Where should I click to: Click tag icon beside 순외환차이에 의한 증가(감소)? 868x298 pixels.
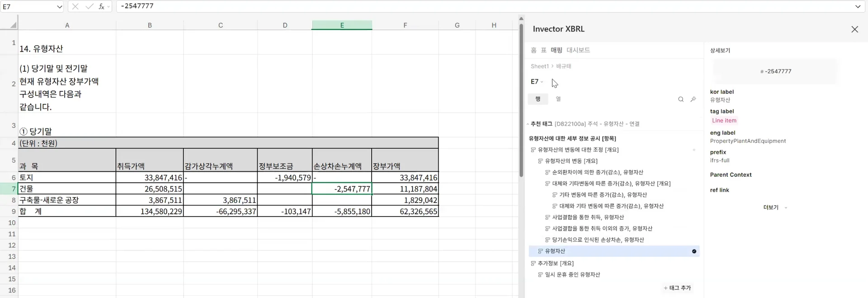click(548, 172)
